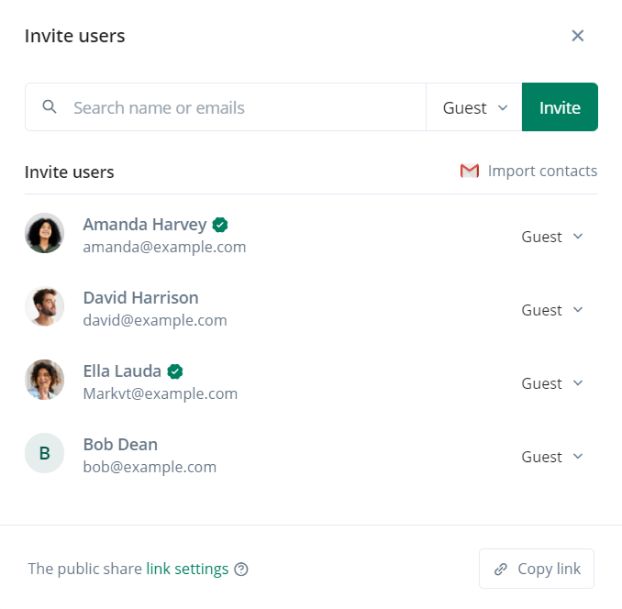Click Amanda Harvey's profile photo

click(x=44, y=233)
